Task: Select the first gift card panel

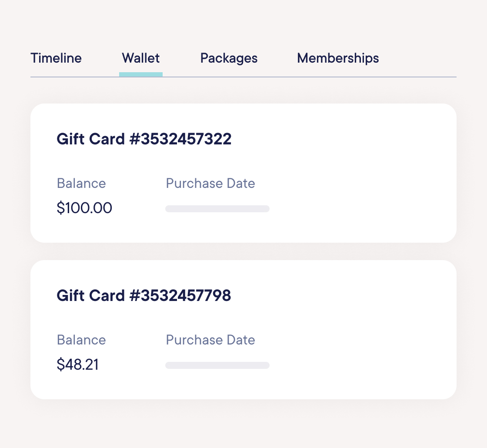Action: [x=243, y=173]
